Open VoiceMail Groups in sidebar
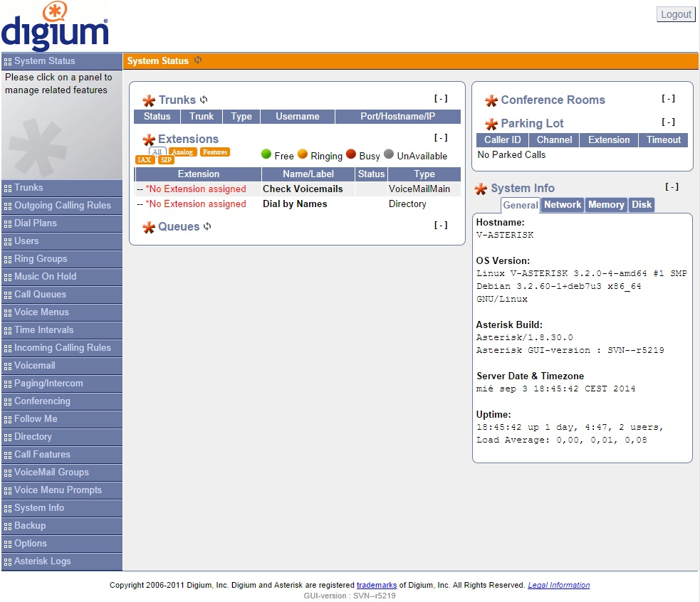This screenshot has width=700, height=602. coord(62,472)
